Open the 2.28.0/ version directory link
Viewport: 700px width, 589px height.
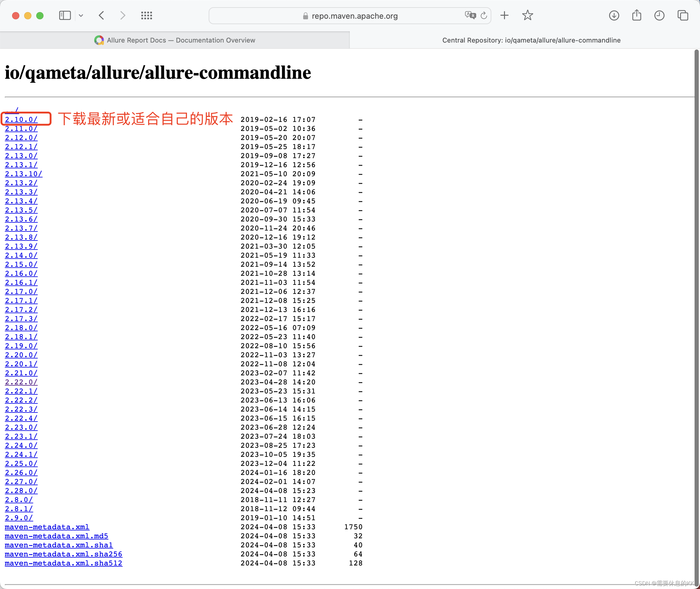[21, 491]
